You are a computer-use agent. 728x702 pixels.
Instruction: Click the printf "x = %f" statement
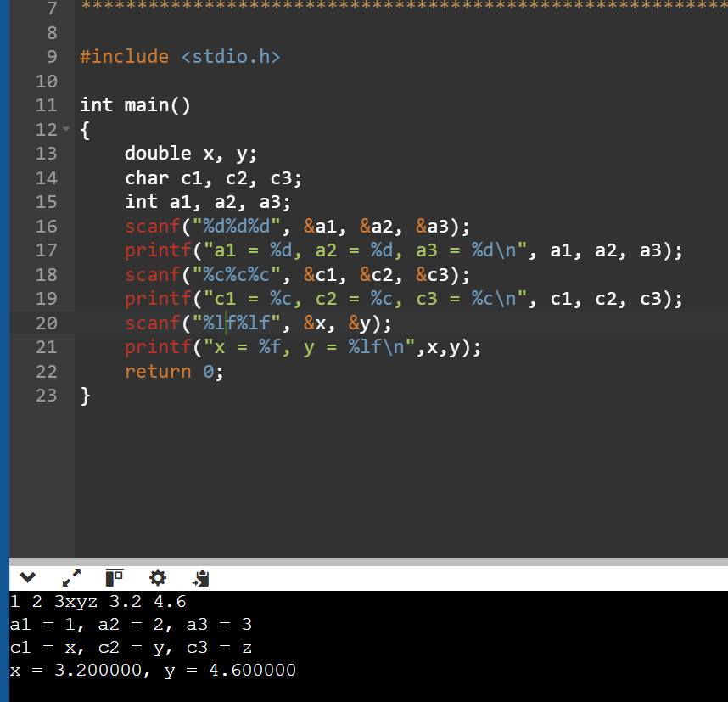(303, 347)
